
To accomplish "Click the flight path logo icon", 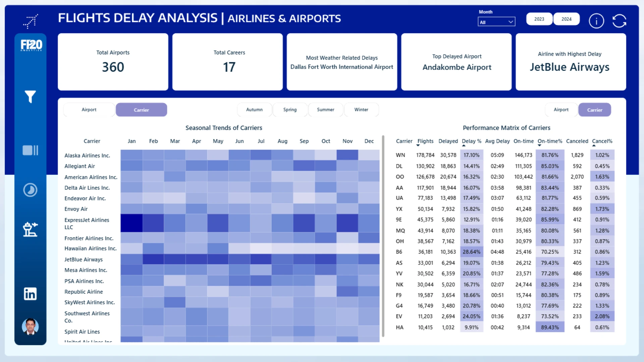I will click(x=31, y=21).
